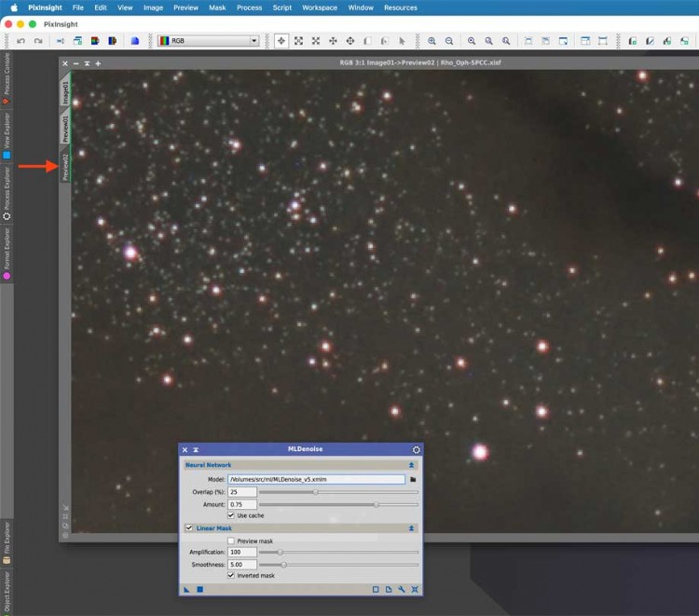Uncheck the Inverted mask checkbox
The image size is (699, 616).
231,576
